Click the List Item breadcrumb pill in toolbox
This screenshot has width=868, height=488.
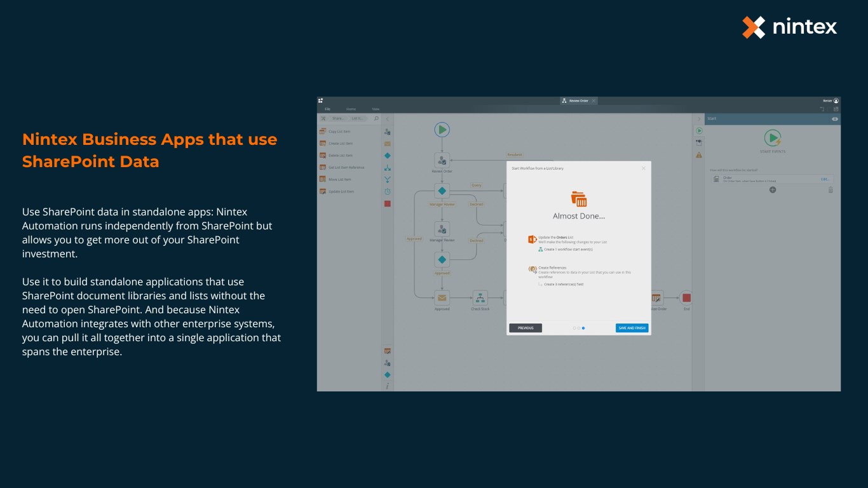click(x=358, y=118)
